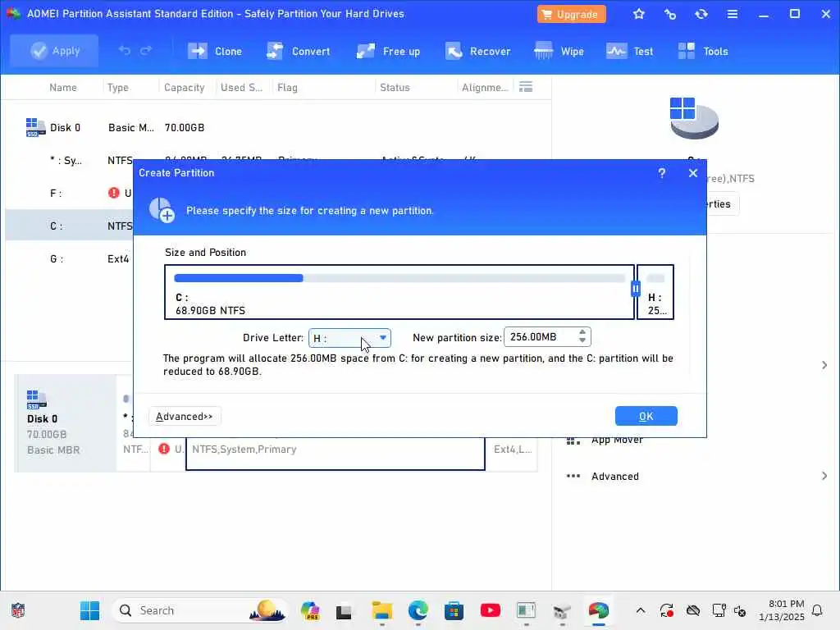
Task: Open the Test tool
Action: coord(629,52)
